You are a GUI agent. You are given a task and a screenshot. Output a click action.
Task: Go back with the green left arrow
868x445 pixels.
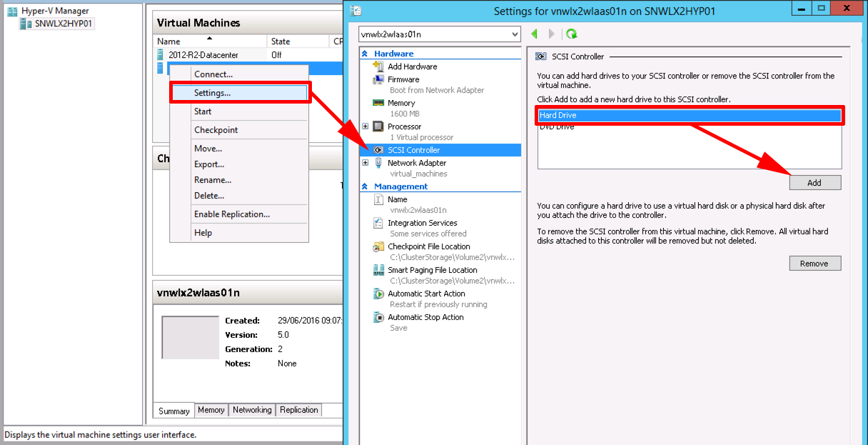[x=535, y=34]
